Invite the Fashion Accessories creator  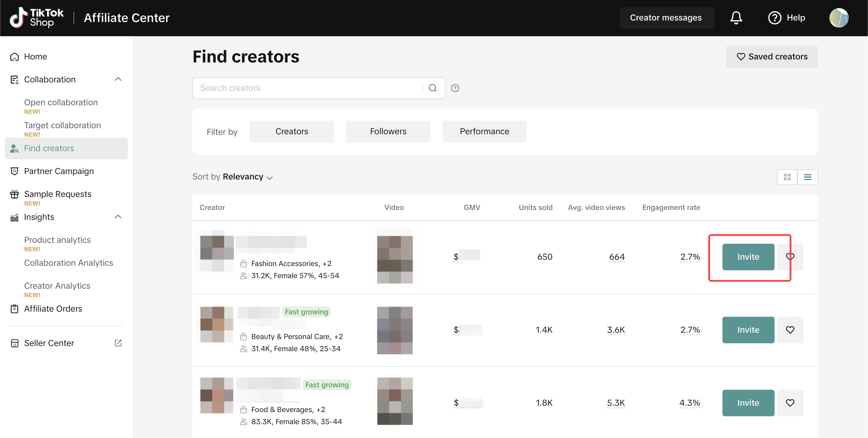(748, 257)
